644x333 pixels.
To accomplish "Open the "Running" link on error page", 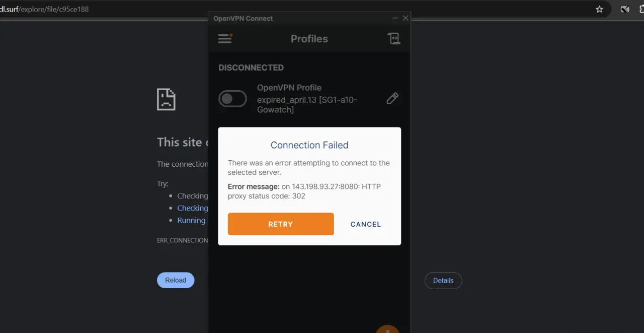I will [x=191, y=220].
